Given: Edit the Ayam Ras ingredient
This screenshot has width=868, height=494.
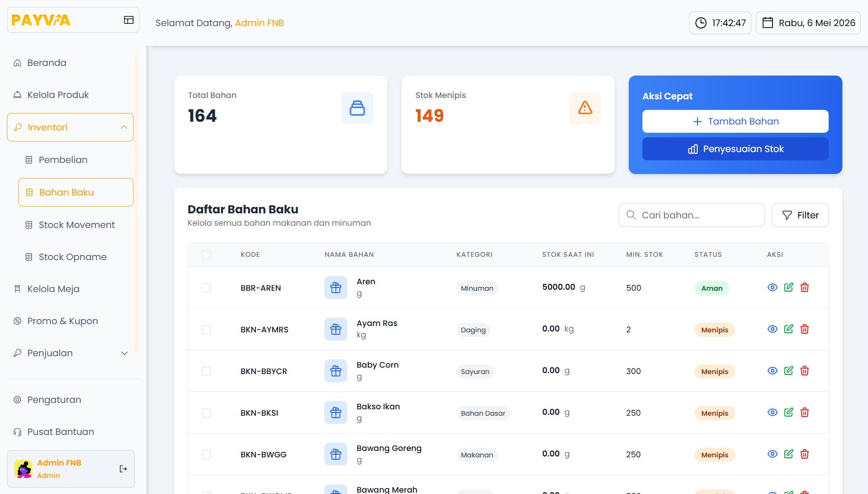Looking at the screenshot, I should click(788, 329).
